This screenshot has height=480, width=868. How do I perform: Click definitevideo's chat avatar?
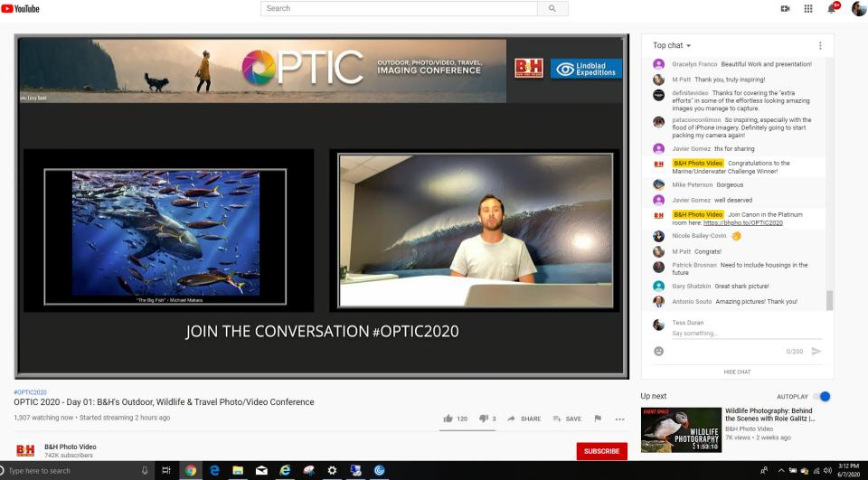tap(659, 95)
